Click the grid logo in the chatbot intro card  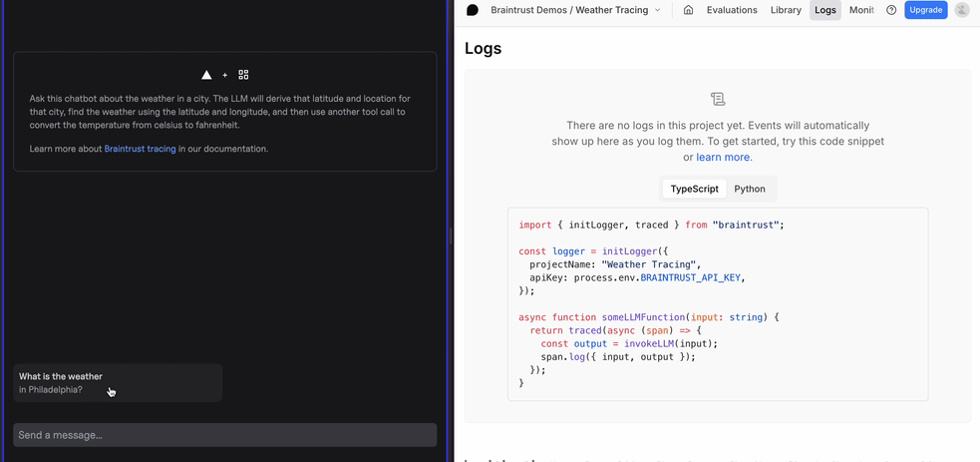click(243, 75)
